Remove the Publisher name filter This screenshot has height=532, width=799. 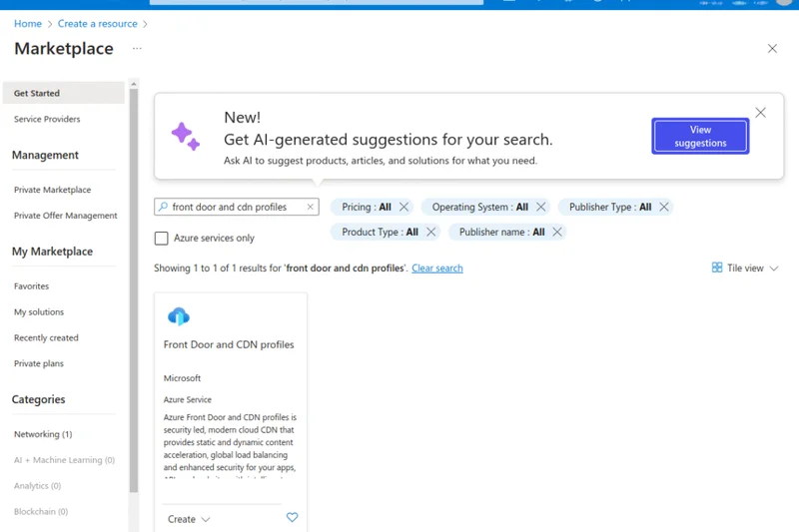point(557,232)
